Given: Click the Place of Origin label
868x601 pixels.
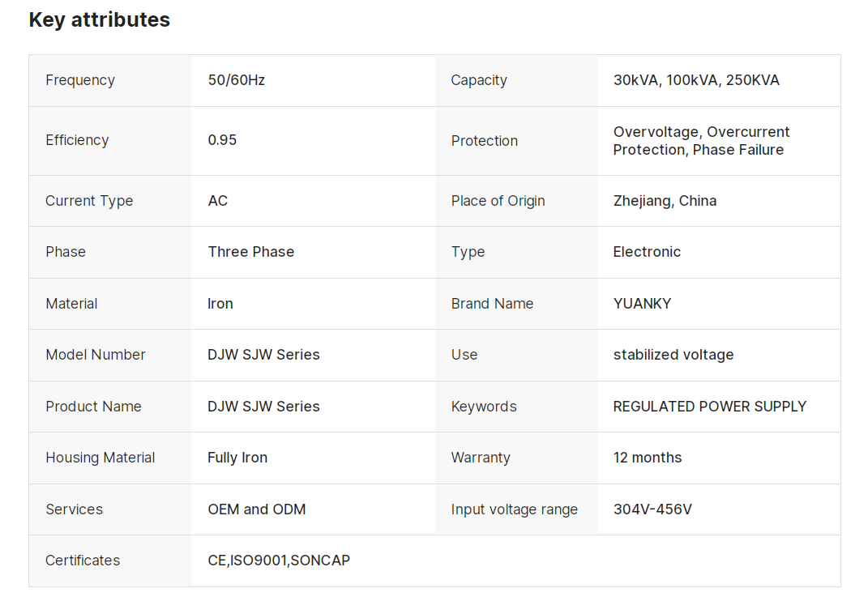Looking at the screenshot, I should 498,201.
